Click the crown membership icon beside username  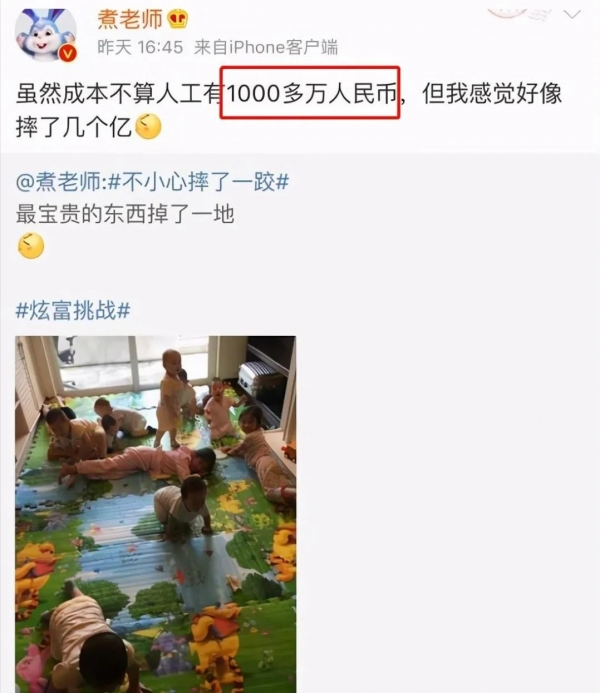tap(177, 20)
